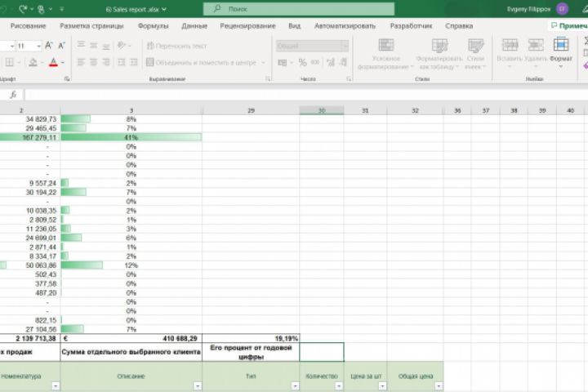
Task: Click the Borders icon in the font group
Action: (x=10, y=62)
